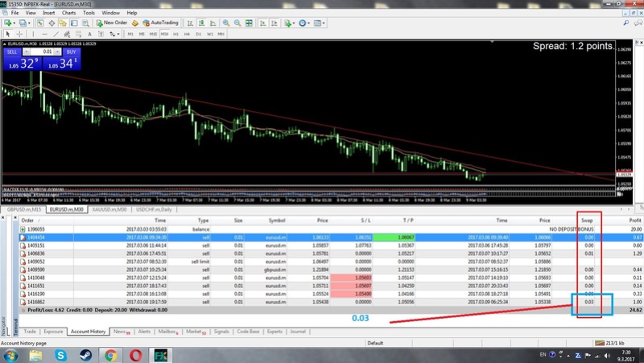This screenshot has height=363, width=644.
Task: Select equidistant channel tool
Action: (67, 34)
